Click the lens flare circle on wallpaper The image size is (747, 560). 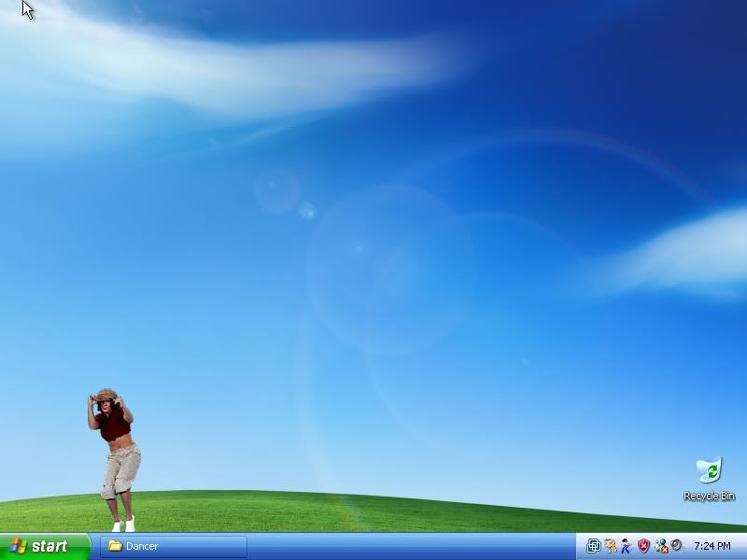pyautogui.click(x=390, y=266)
